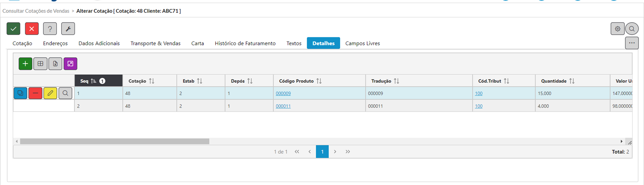Image resolution: width=644 pixels, height=185 pixels.
Task: Select page 1 in the paginator
Action: pos(322,152)
